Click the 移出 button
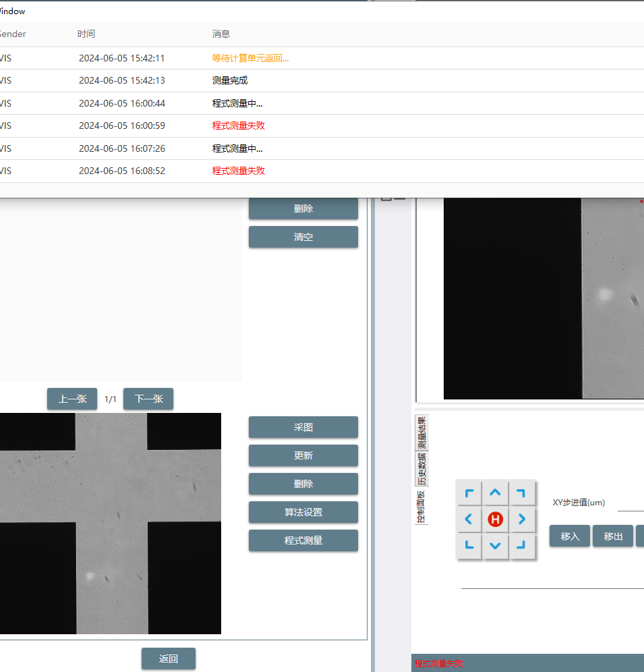 pos(613,536)
